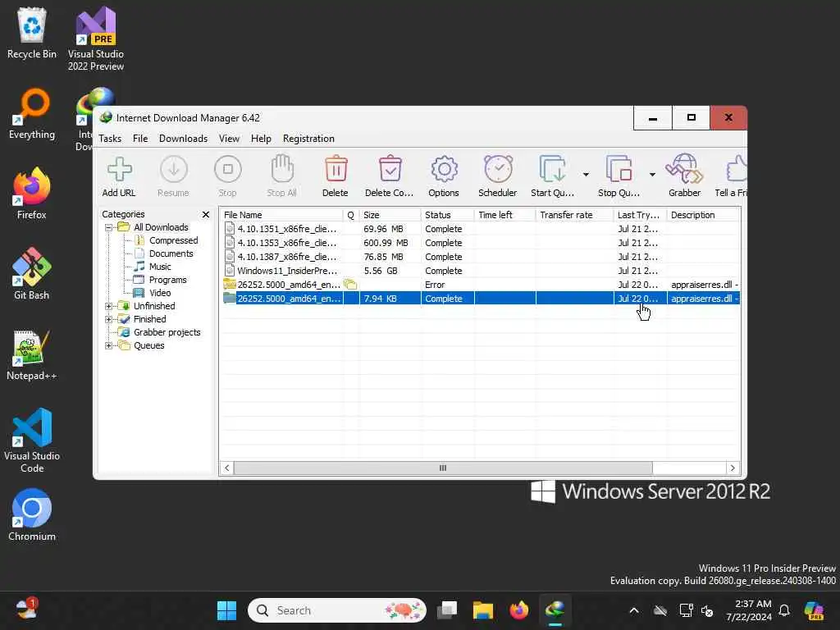Image resolution: width=840 pixels, height=630 pixels.
Task: Open the notification bell in tray
Action: pos(784,610)
